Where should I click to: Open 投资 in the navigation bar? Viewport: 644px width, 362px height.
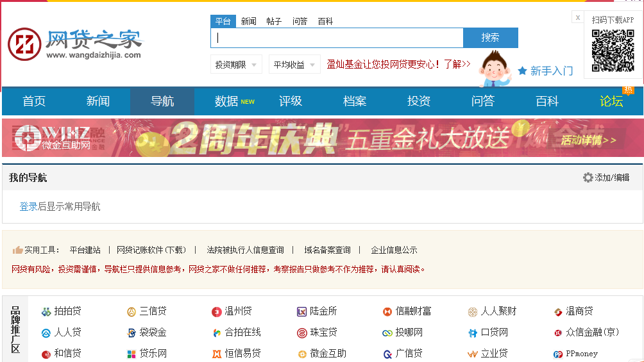point(418,101)
